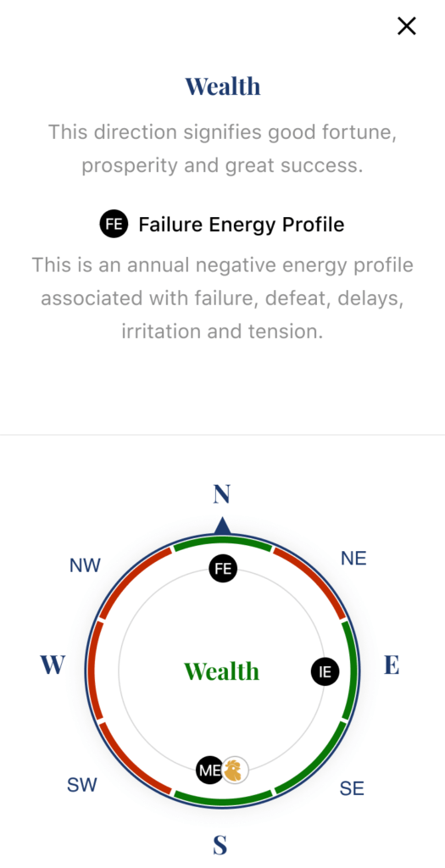Select the ME energy marker
This screenshot has height=868, width=445.
[209, 770]
